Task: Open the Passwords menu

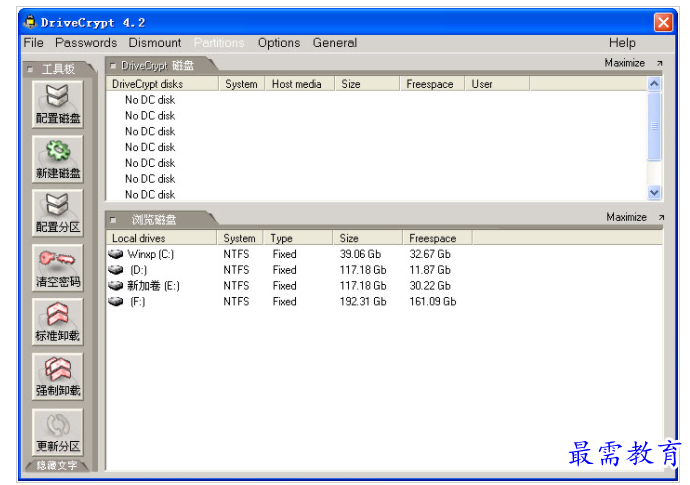Action: click(86, 43)
